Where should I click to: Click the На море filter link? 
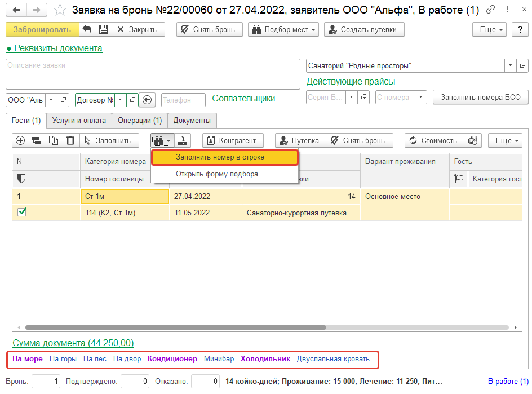click(x=28, y=358)
